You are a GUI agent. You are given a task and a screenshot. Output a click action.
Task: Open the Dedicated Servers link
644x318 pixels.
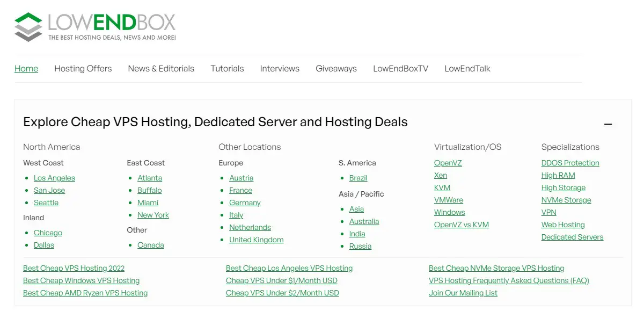click(x=573, y=237)
